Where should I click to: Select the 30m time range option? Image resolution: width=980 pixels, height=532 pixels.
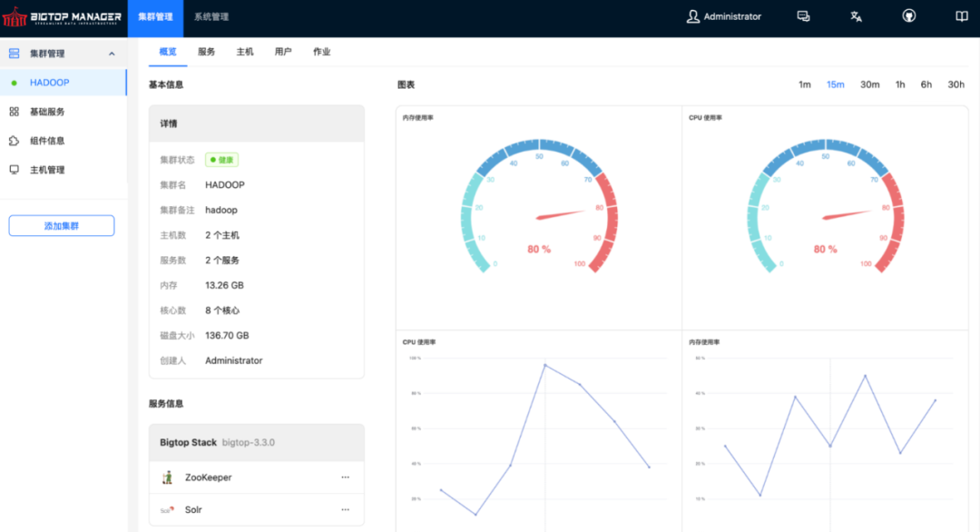pyautogui.click(x=869, y=84)
